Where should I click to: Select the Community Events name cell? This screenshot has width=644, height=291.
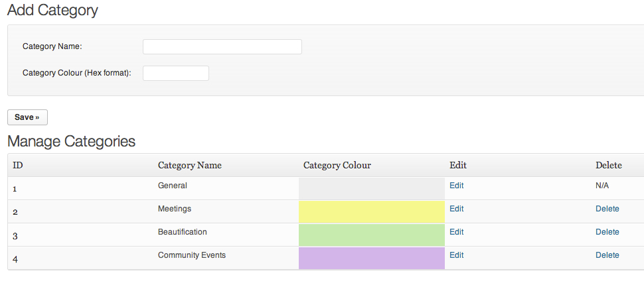click(x=192, y=255)
